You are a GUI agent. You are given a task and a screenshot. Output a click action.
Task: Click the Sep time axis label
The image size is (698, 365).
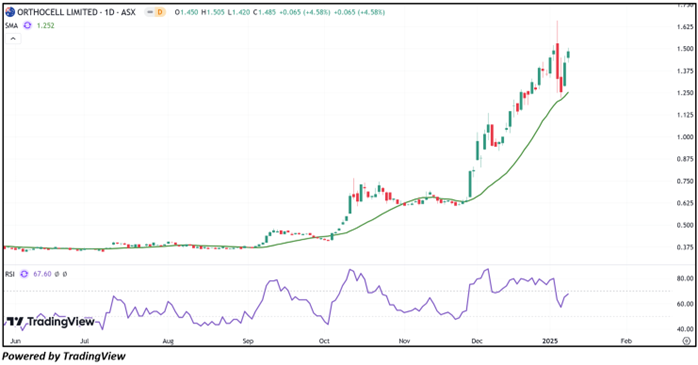click(248, 341)
